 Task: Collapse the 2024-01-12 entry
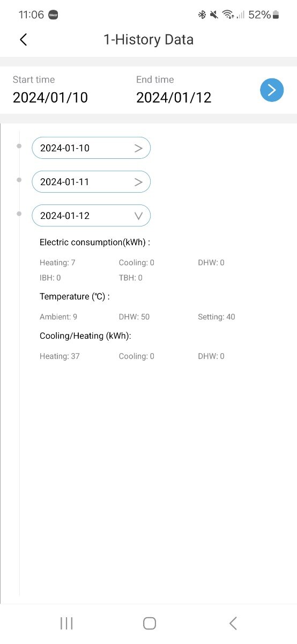[91, 216]
